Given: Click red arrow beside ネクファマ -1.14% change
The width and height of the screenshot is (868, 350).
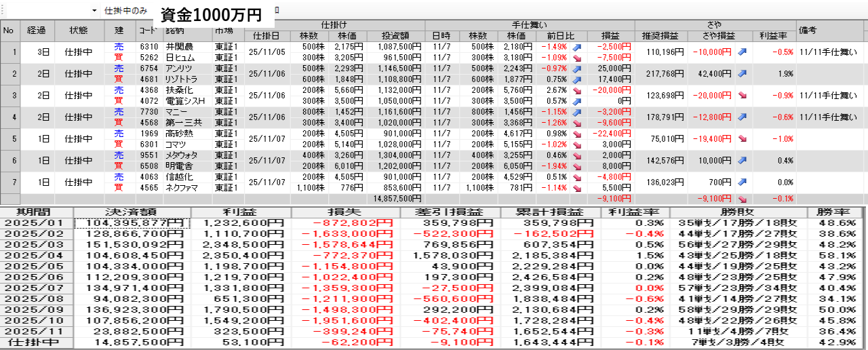Looking at the screenshot, I should [577, 188].
